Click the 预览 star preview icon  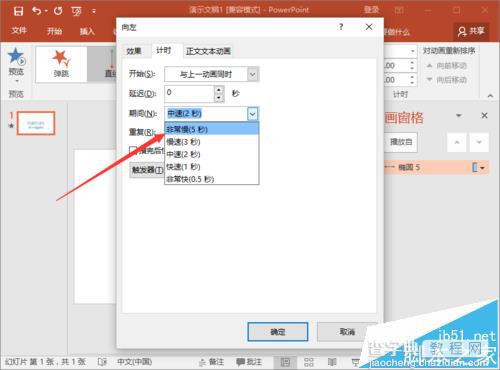16,56
